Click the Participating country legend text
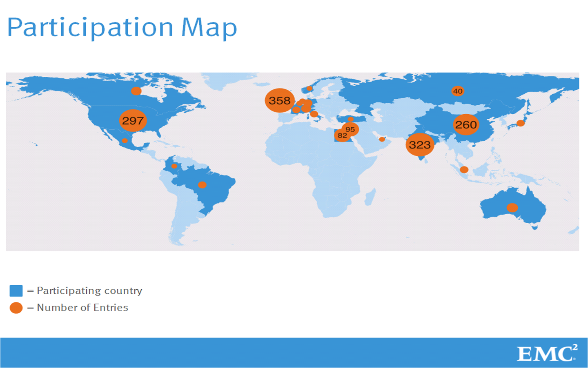Viewport: 588px width, 368px height. click(x=89, y=291)
